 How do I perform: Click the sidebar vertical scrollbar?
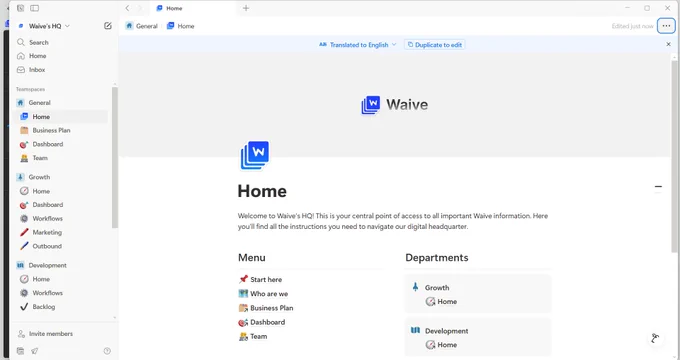[114, 157]
